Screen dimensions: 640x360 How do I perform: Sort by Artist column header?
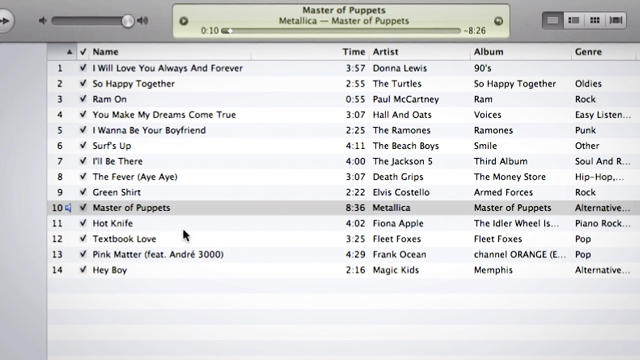pos(385,52)
